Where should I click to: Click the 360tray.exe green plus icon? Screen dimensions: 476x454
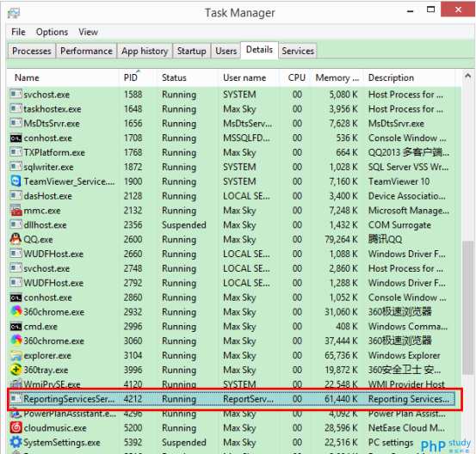pyautogui.click(x=15, y=370)
